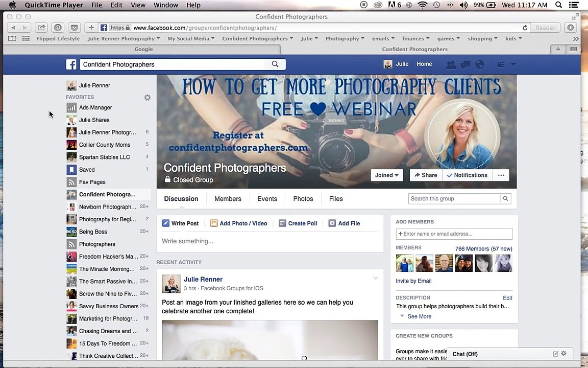Show Top Sites grid icon
The image size is (588, 368).
[26, 38]
